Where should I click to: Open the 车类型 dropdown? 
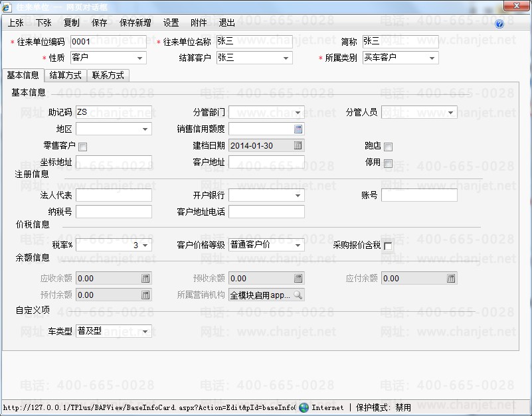point(145,331)
